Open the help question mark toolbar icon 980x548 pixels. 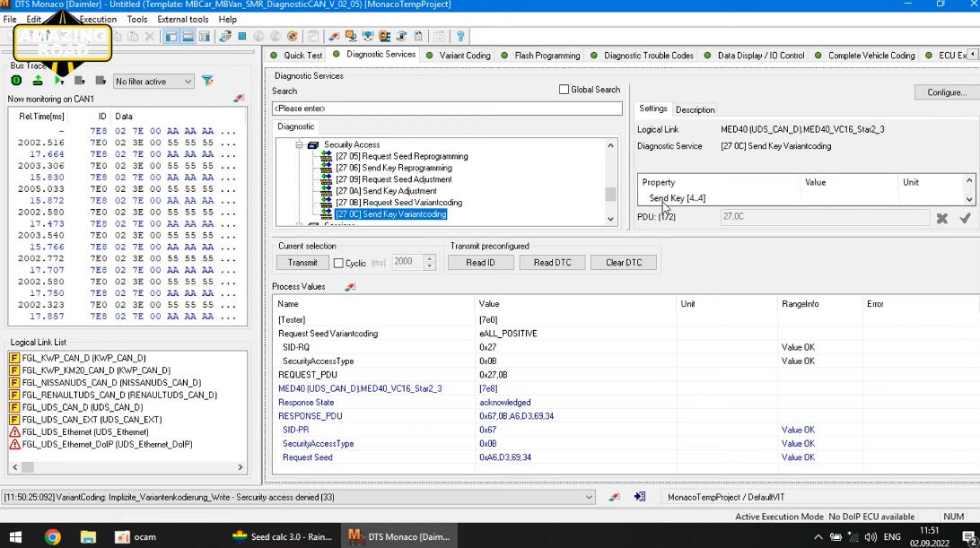pyautogui.click(x=460, y=36)
